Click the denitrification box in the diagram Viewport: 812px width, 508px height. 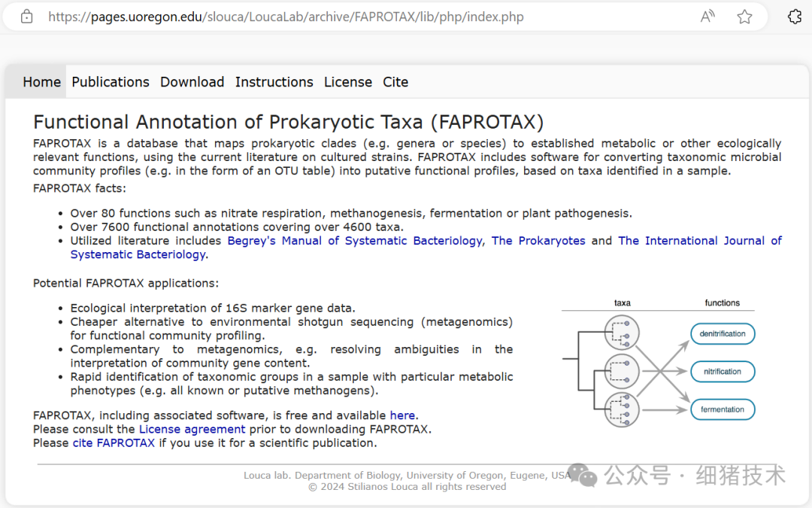tap(723, 333)
